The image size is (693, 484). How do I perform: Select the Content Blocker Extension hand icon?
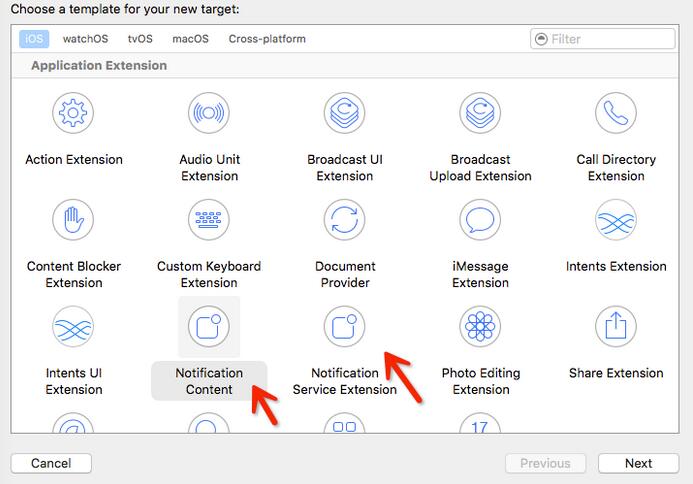click(x=74, y=220)
